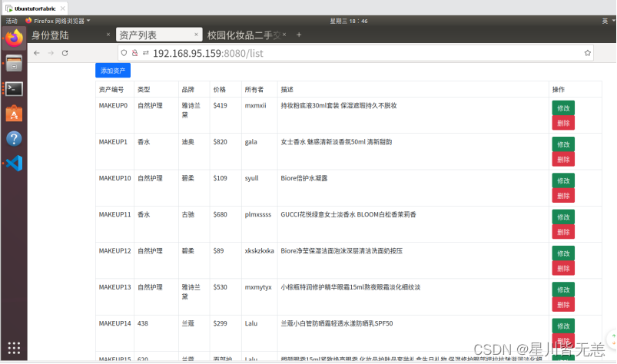617x364 pixels.
Task: Click 修改 for MAKEUP0
Action: point(563,108)
